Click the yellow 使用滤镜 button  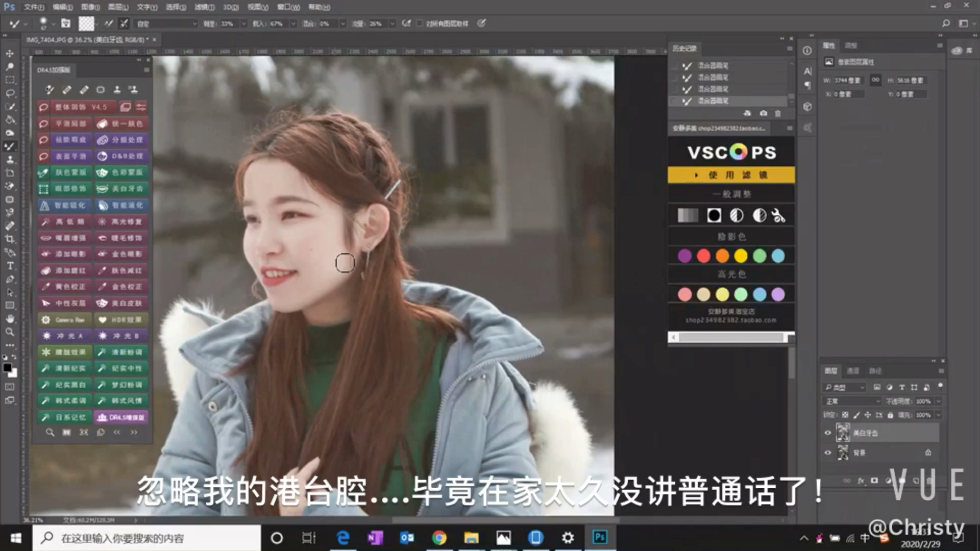[731, 174]
